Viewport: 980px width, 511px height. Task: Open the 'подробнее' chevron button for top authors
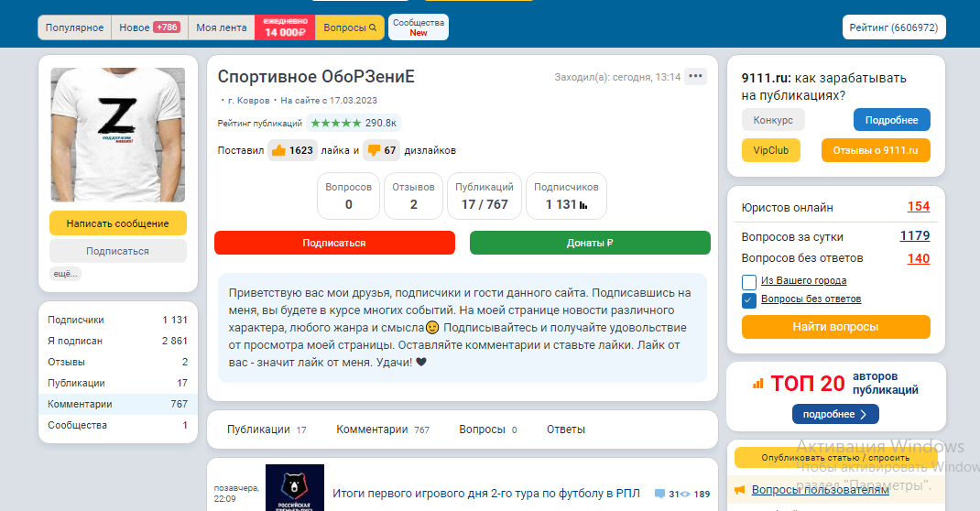(834, 414)
